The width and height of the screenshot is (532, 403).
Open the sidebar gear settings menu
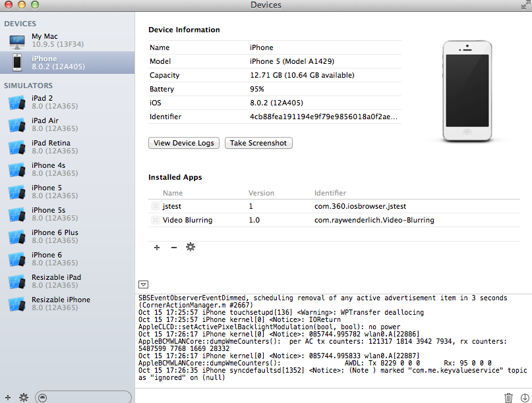coord(24,398)
